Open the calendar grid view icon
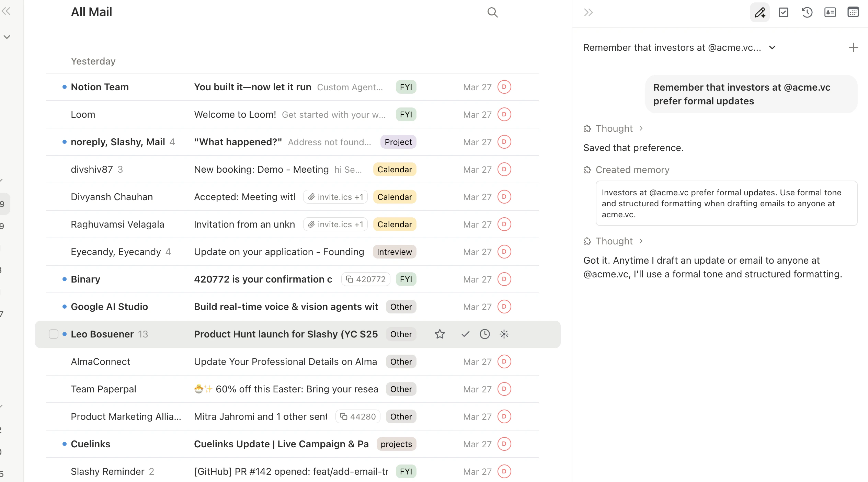The image size is (868, 482). [x=853, y=12]
